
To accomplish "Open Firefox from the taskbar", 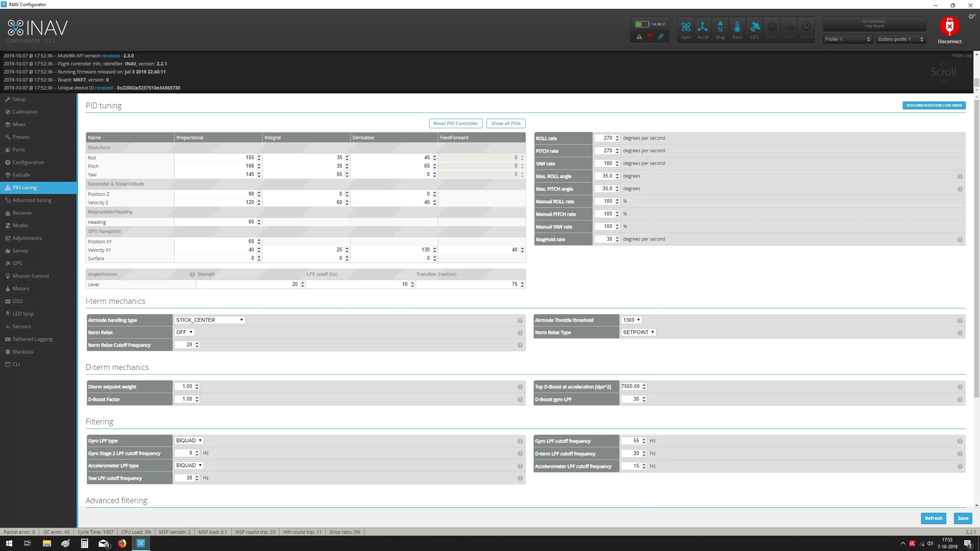I will pos(122,543).
